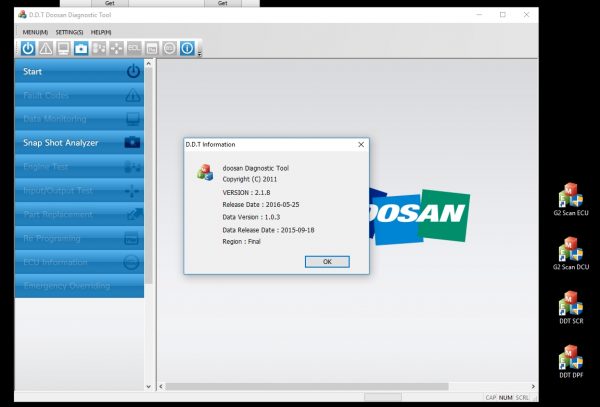
Task: Click the D.D.T app icon in title bar
Action: (x=23, y=15)
